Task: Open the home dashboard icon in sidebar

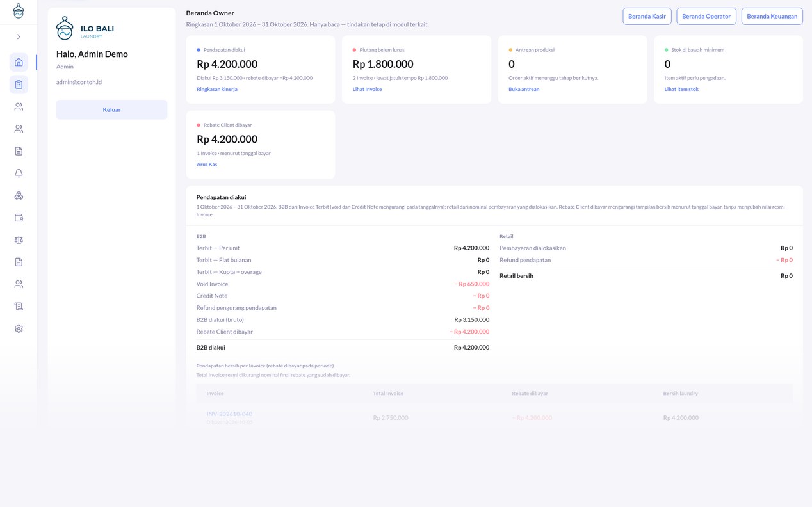Action: tap(19, 62)
